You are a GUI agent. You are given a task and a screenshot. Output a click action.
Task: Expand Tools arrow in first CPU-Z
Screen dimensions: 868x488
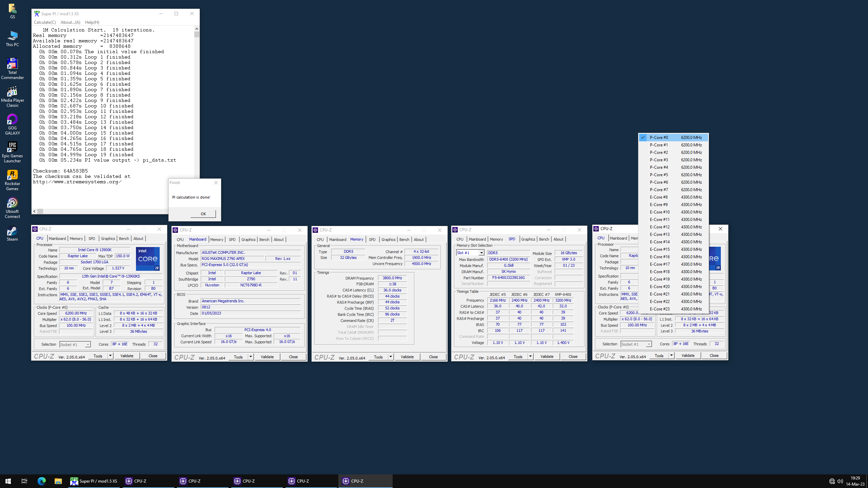point(110,356)
